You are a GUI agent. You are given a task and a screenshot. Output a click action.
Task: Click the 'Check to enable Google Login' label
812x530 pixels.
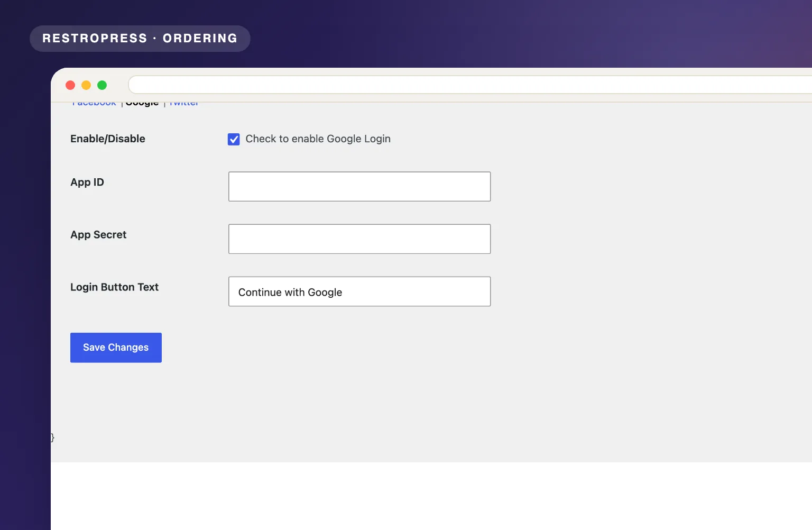click(318, 139)
